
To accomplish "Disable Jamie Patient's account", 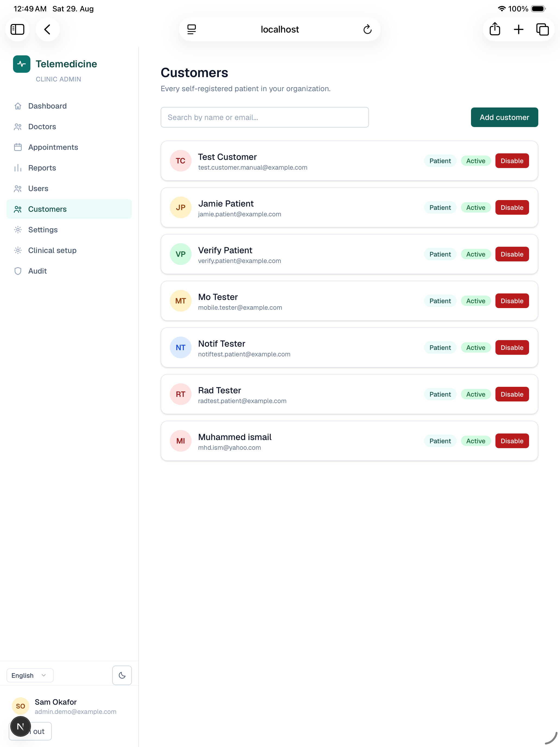I will [512, 207].
